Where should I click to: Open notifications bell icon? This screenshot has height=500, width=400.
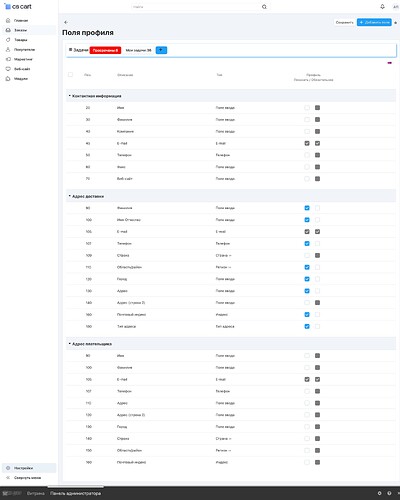382,7
